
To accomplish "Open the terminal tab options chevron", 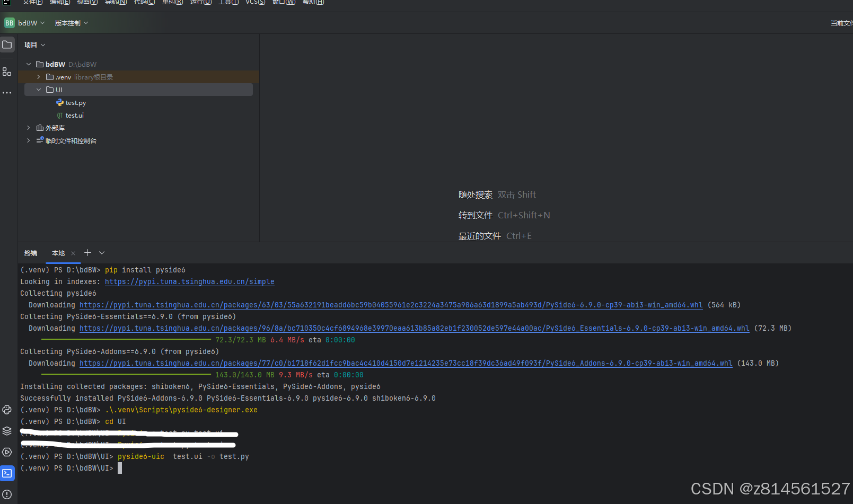I will tap(101, 253).
